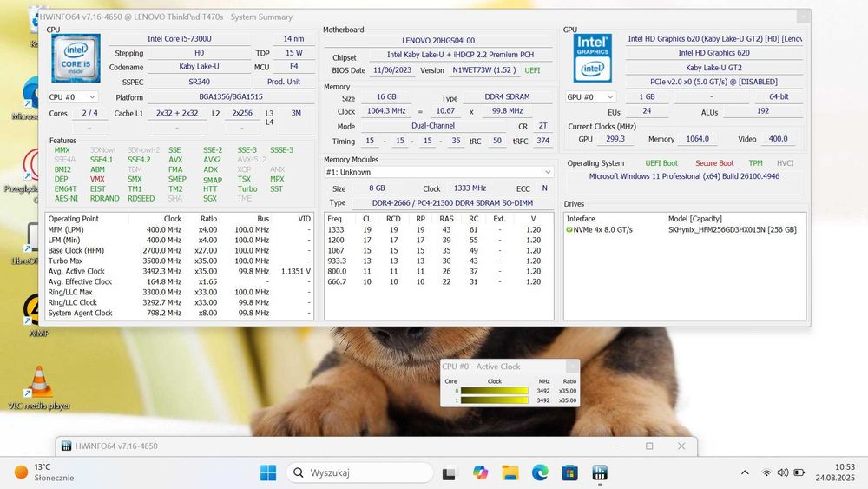The image size is (868, 489).
Task: Click the 'Intel HD Graphics 620' GPU name field
Action: 714,53
